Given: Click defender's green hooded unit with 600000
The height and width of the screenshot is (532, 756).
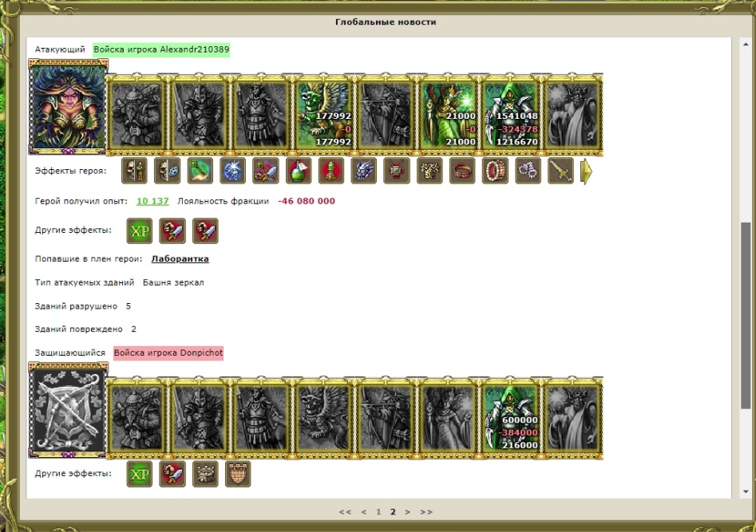Looking at the screenshot, I should (x=511, y=418).
